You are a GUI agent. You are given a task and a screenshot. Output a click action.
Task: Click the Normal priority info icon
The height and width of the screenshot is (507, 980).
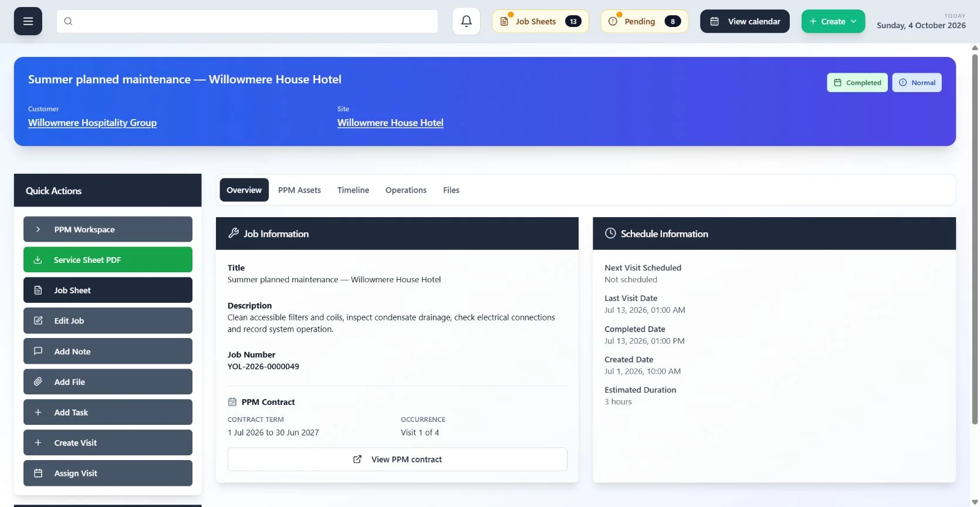[903, 83]
